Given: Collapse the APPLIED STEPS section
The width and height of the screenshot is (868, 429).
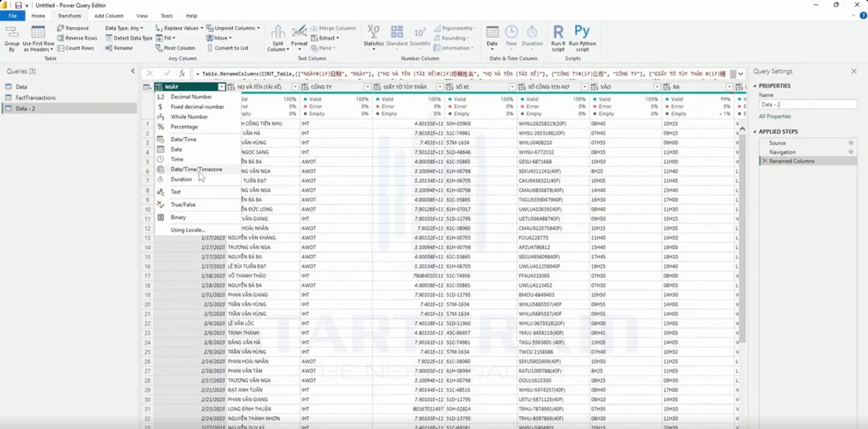Looking at the screenshot, I should click(x=755, y=132).
